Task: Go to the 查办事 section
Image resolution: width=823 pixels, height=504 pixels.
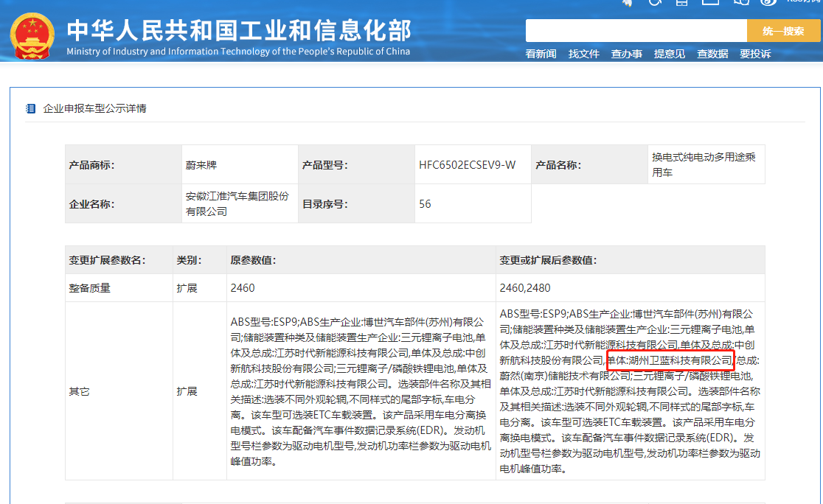Action: coord(626,54)
